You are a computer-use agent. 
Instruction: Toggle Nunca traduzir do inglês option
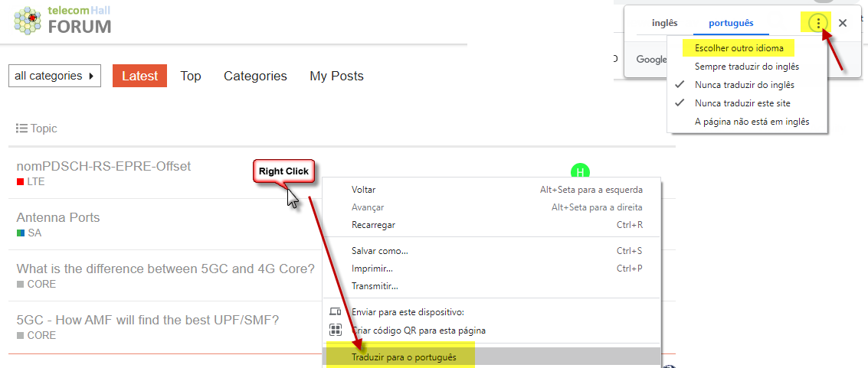(744, 85)
